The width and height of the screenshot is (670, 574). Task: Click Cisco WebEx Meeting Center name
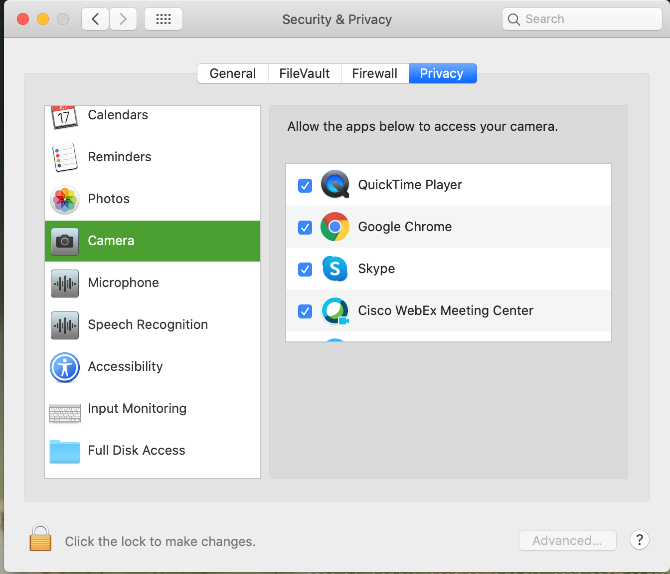point(446,310)
